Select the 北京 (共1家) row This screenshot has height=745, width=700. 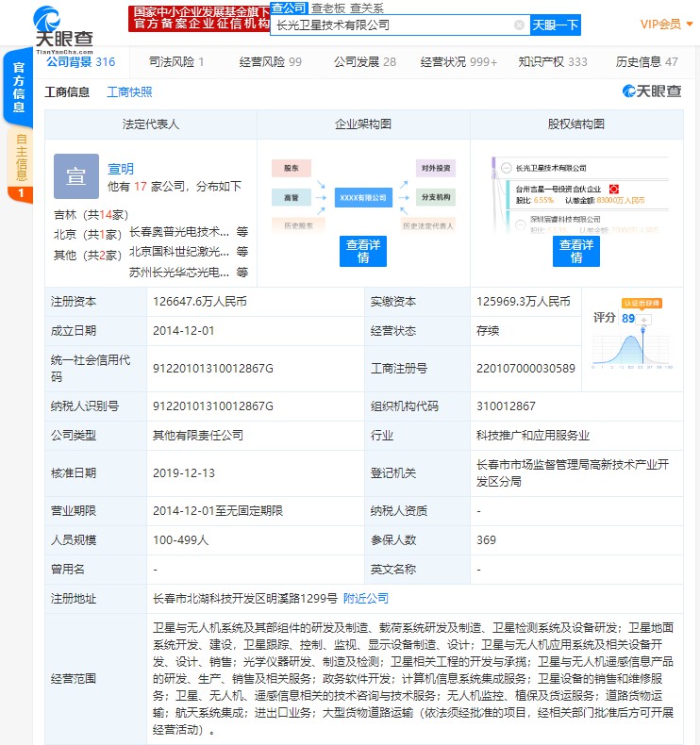pyautogui.click(x=88, y=234)
